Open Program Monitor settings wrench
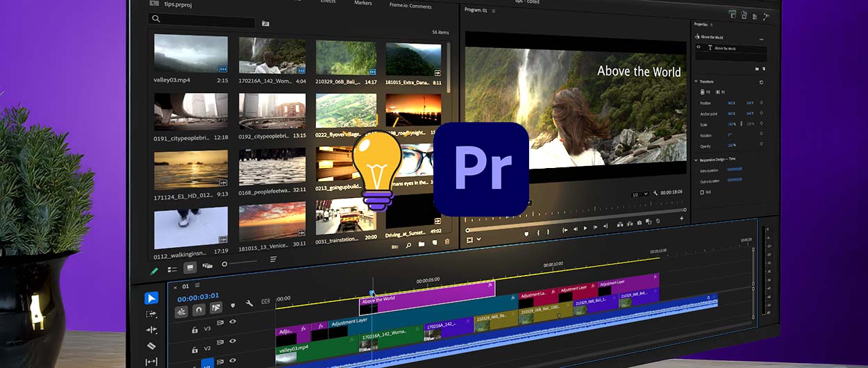The width and height of the screenshot is (868, 368). click(656, 193)
